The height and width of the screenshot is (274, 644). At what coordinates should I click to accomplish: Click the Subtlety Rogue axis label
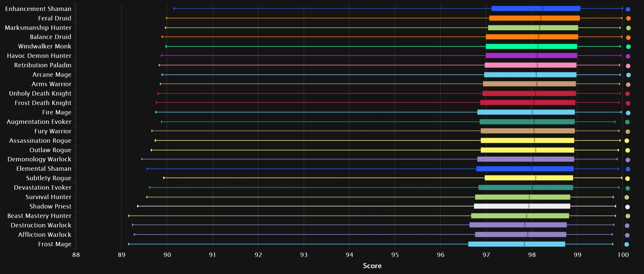point(49,178)
